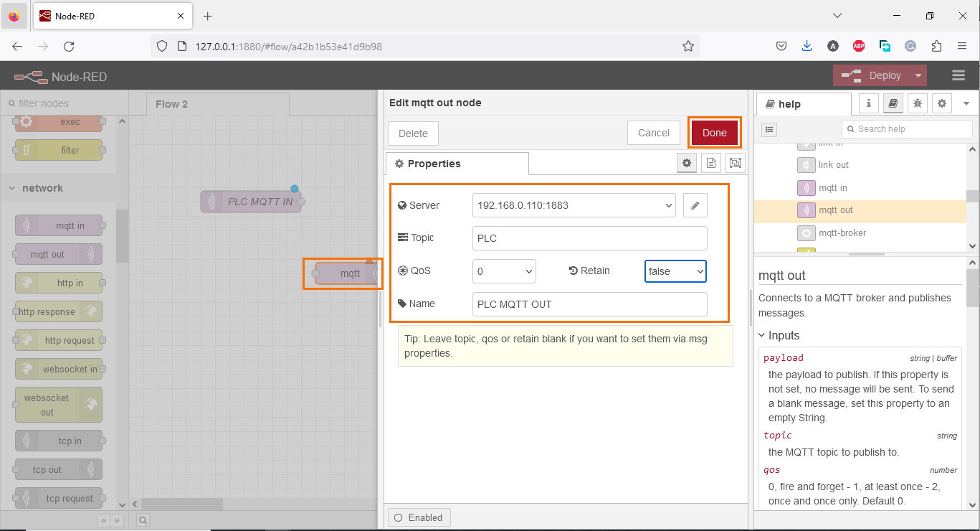
Task: Open the flow search magnifier button
Action: pyautogui.click(x=143, y=520)
